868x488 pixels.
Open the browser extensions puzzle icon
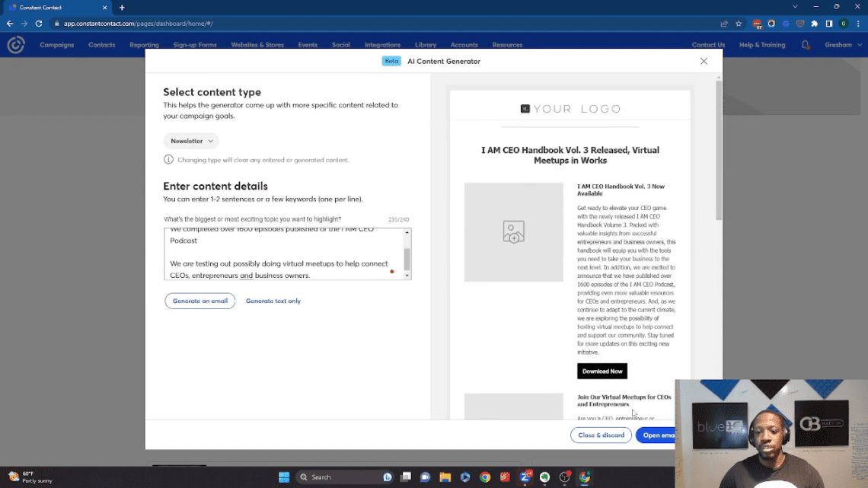click(x=814, y=24)
